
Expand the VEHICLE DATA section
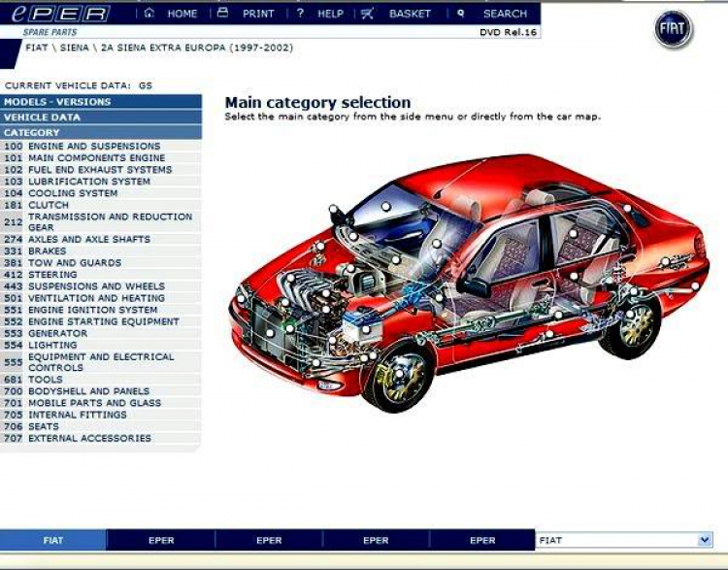pyautogui.click(x=101, y=117)
